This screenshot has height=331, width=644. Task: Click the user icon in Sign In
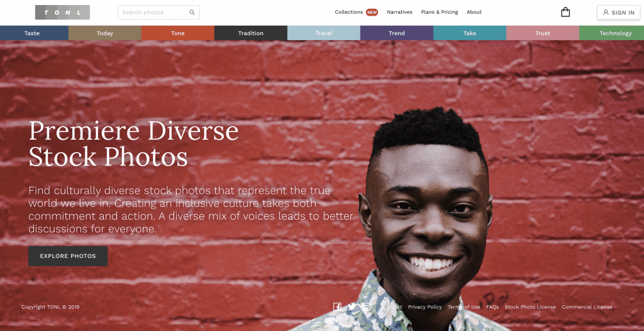pyautogui.click(x=606, y=13)
